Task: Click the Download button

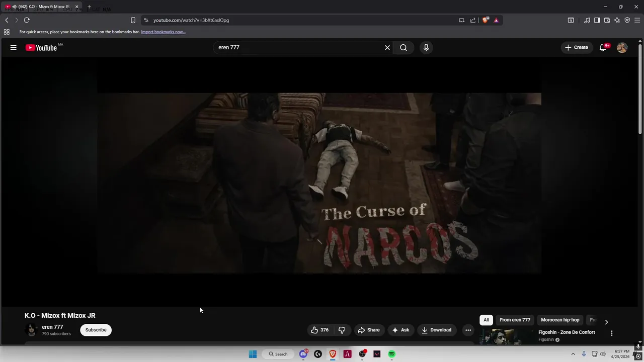Action: (437, 330)
